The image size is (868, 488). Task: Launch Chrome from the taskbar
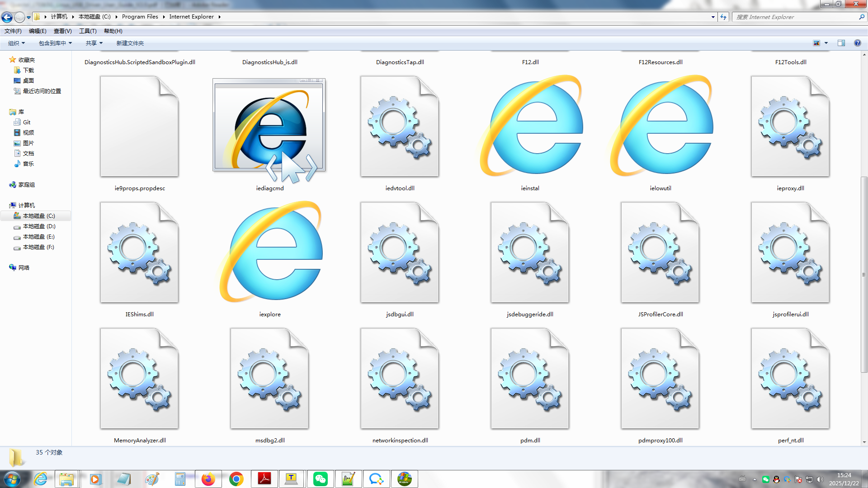236,479
